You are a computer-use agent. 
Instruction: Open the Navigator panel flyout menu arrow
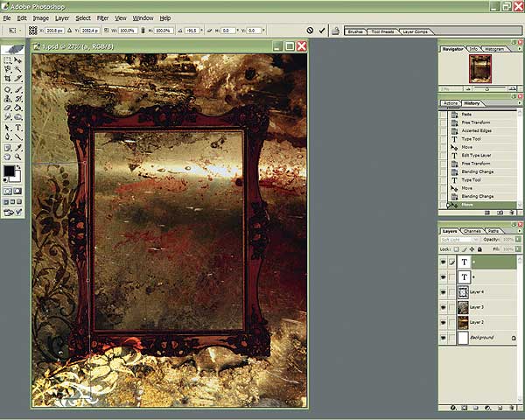[519, 50]
